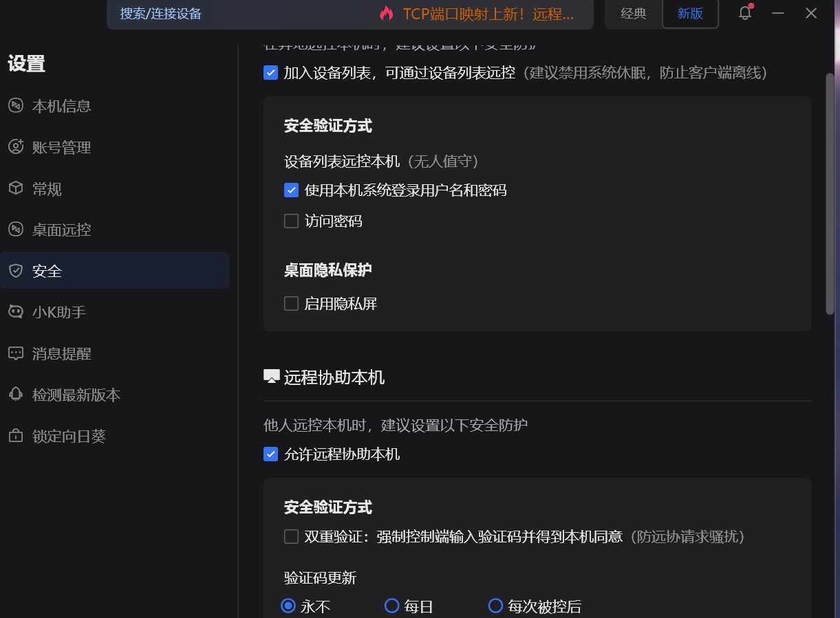Open 本机信息 settings page

[x=115, y=106]
